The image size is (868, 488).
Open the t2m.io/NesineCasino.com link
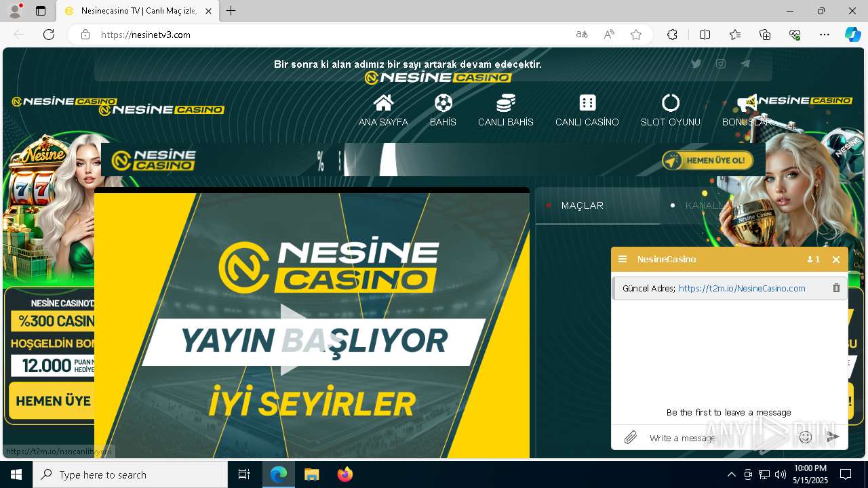(742, 288)
